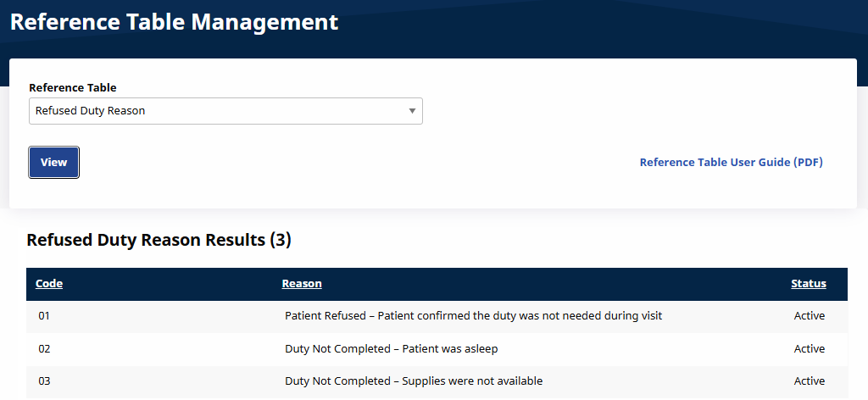
Task: Sort results by the Code column header
Action: pos(49,284)
